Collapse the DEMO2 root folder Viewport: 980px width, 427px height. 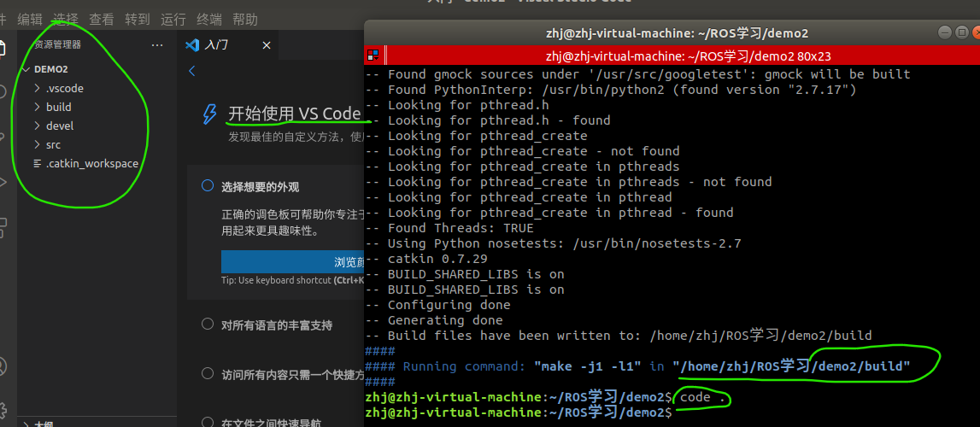click(x=25, y=69)
